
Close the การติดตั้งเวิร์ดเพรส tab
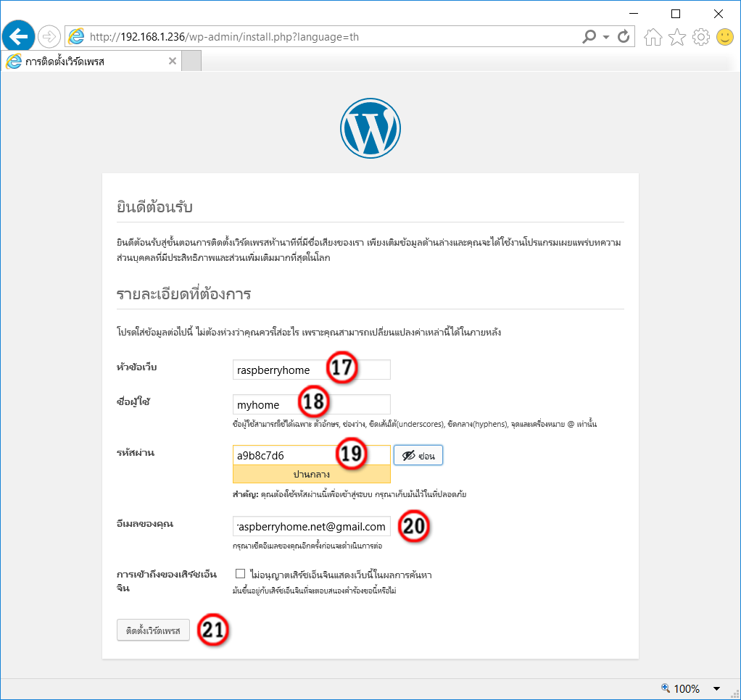click(173, 61)
